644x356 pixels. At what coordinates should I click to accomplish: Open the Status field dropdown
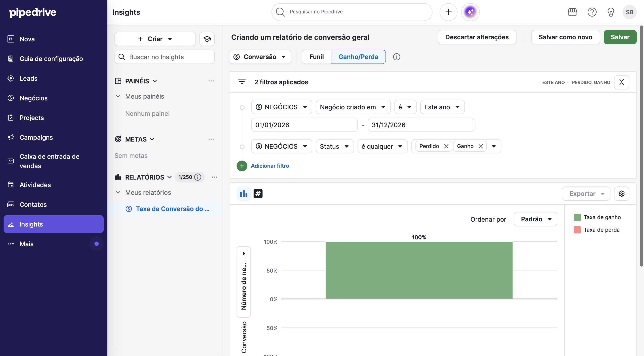(x=335, y=146)
